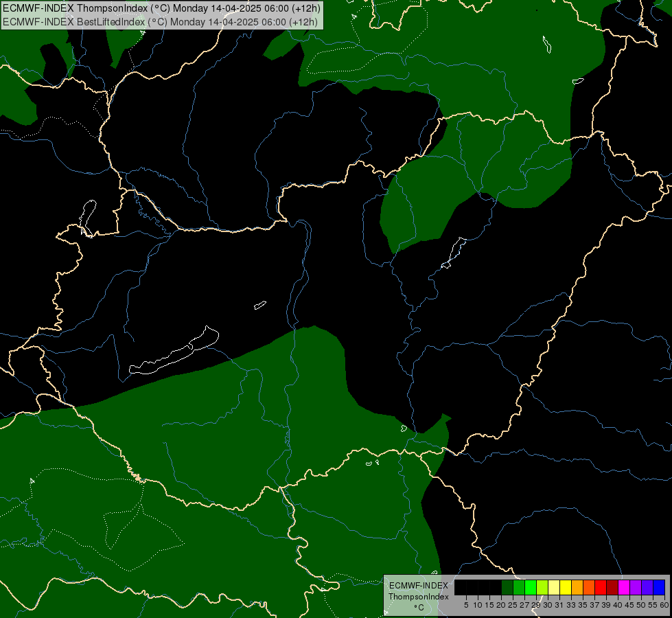Click the legend value 5 label

tap(466, 605)
